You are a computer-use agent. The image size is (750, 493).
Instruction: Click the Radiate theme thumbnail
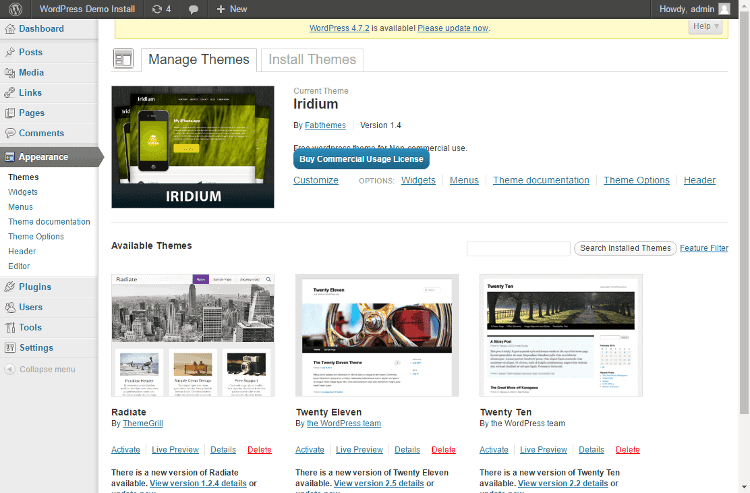[193, 335]
